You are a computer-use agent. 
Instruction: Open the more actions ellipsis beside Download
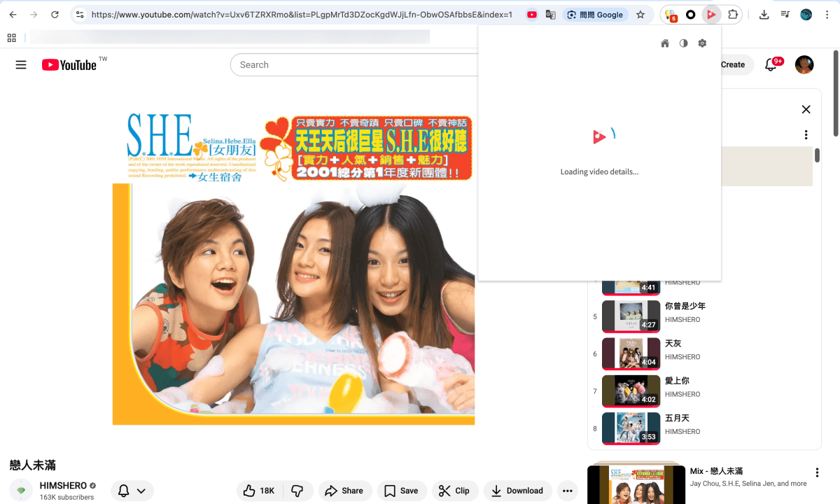tap(568, 491)
